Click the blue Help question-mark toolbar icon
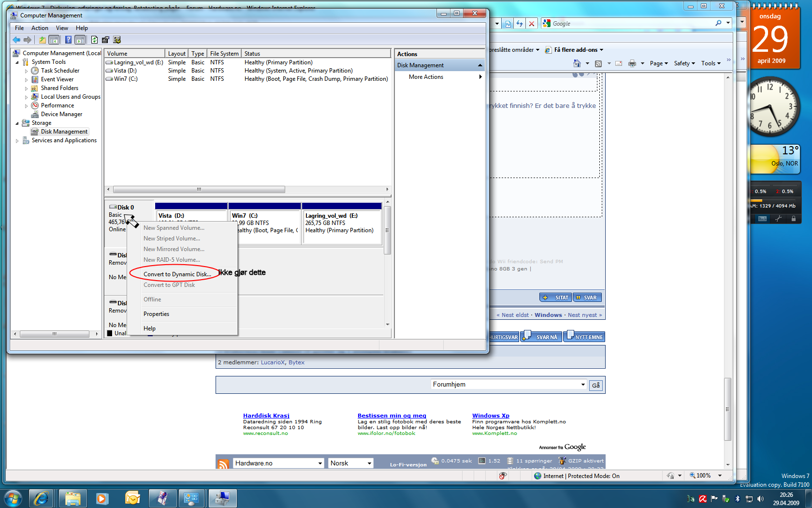812x508 pixels. click(68, 40)
